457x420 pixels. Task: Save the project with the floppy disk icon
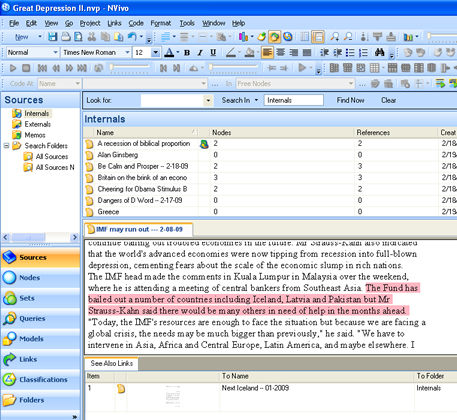(52, 37)
